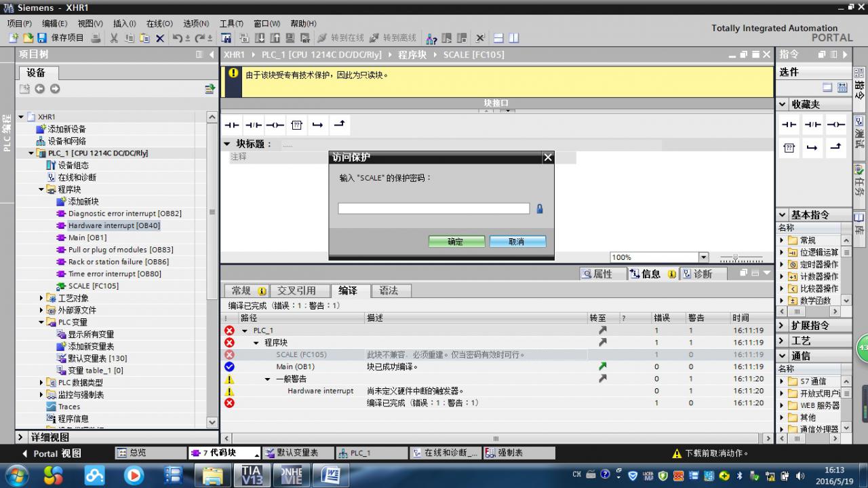Viewport: 868px width, 488px height.
Task: Click the new project toolbar icon
Action: coord(14,39)
